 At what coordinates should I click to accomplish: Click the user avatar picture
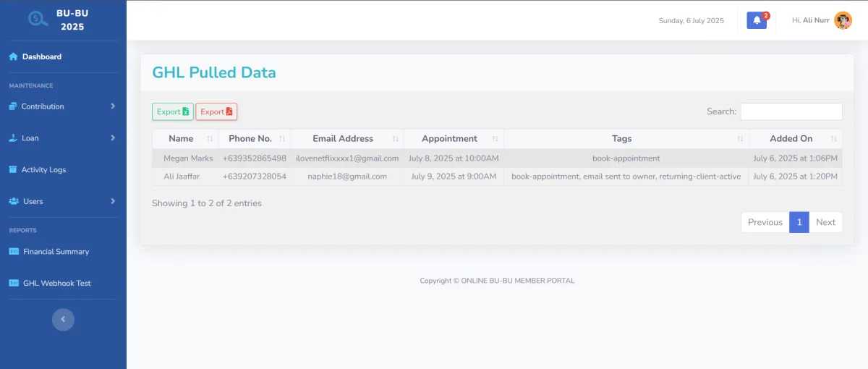[843, 20]
